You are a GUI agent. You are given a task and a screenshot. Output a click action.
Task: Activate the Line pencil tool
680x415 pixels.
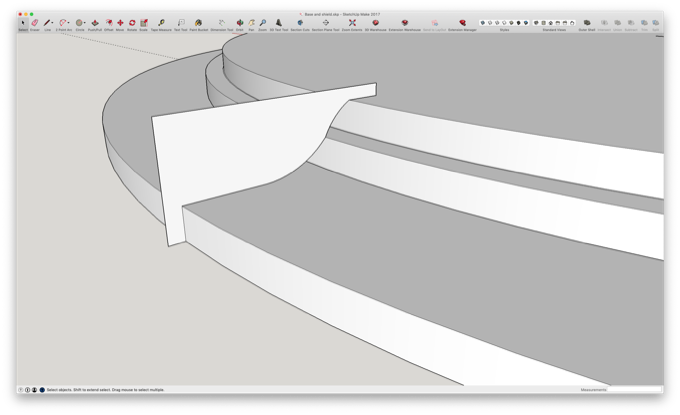(46, 23)
